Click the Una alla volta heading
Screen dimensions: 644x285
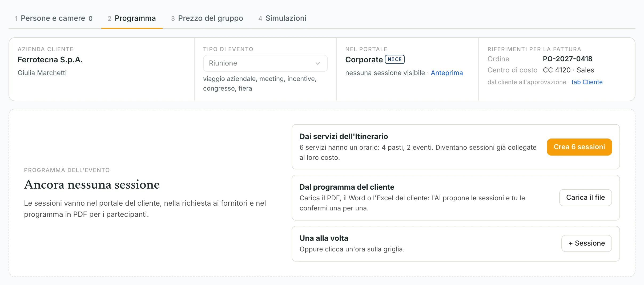click(324, 238)
